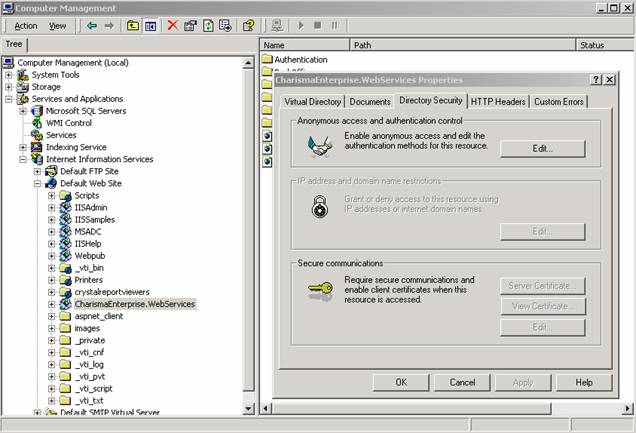The image size is (636, 433).
Task: Click the Microsoft SQL Servers icon
Action: point(37,111)
